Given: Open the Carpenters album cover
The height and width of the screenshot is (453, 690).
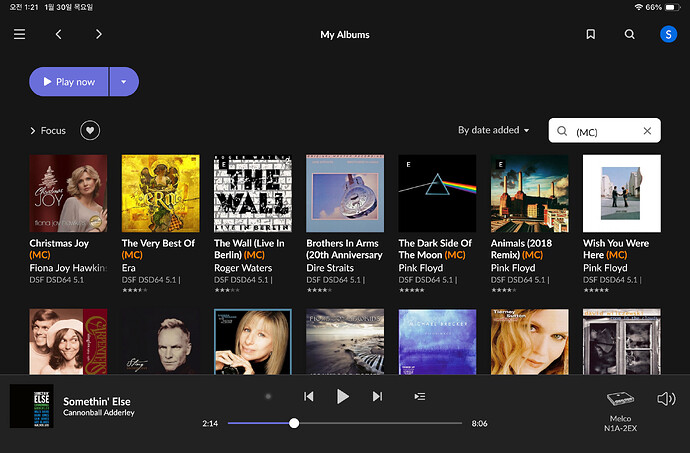Looking at the screenshot, I should tap(68, 342).
